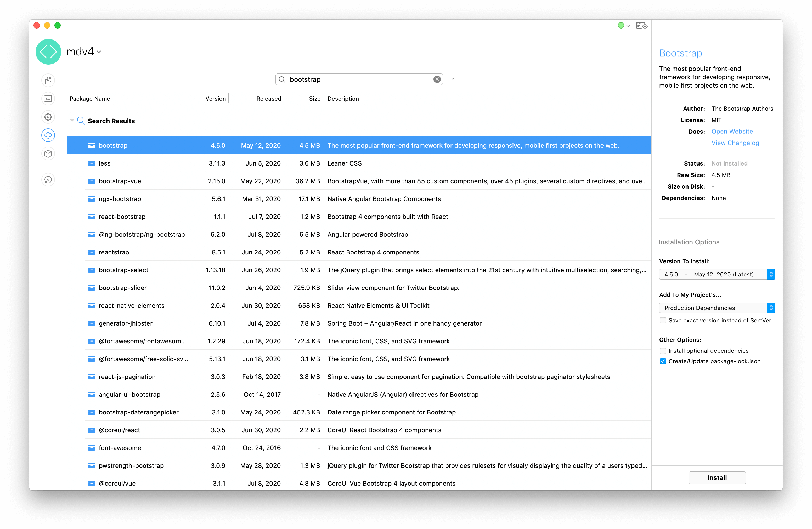Click the mdv4 project logo icon
Screen dimensions: 812x529
coord(48,52)
